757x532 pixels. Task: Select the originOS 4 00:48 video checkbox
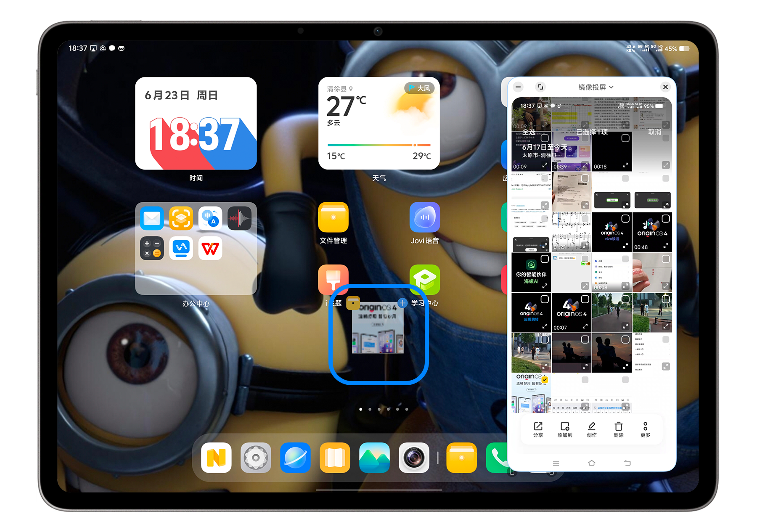pyautogui.click(x=666, y=219)
